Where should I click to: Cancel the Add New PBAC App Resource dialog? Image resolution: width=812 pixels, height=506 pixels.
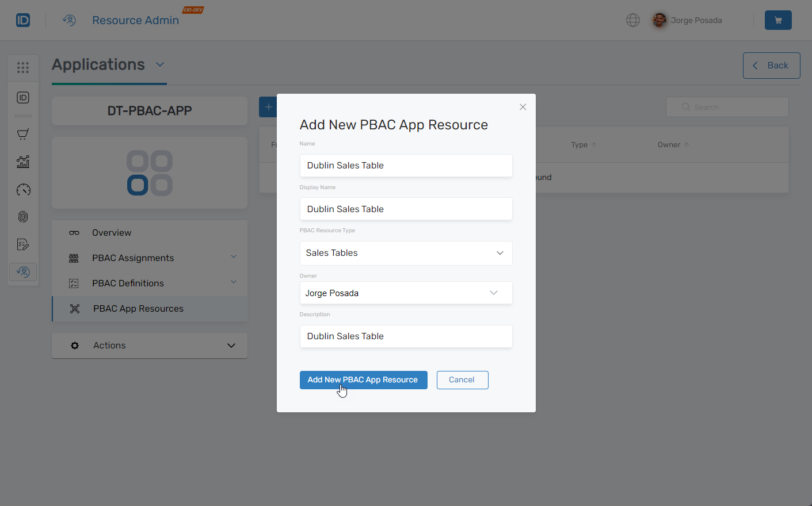coord(462,379)
